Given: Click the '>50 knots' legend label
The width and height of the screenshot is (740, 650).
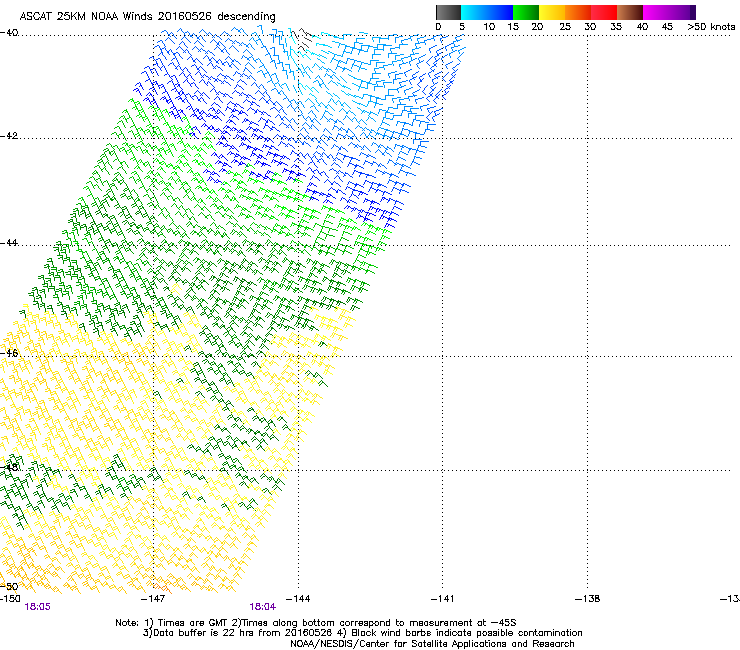Looking at the screenshot, I should click(x=711, y=27).
